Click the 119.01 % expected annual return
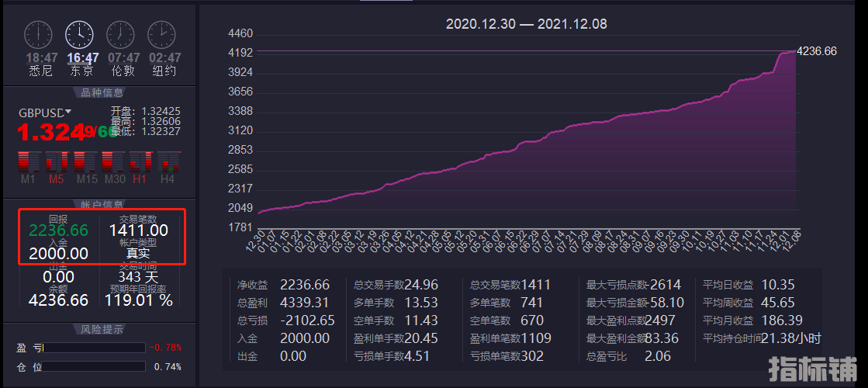868x388 pixels. coord(140,300)
